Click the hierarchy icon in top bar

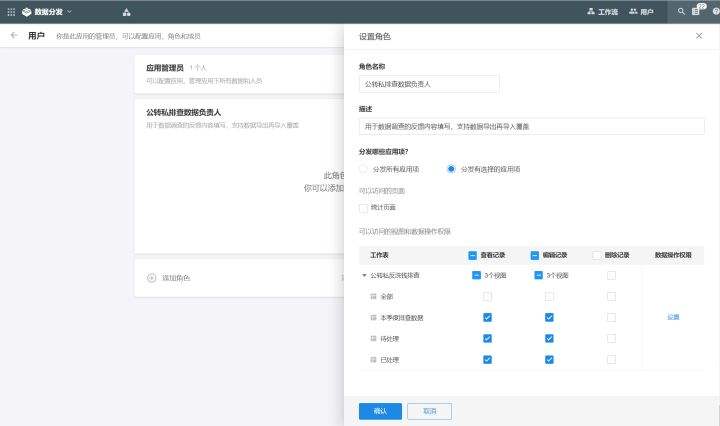point(127,12)
